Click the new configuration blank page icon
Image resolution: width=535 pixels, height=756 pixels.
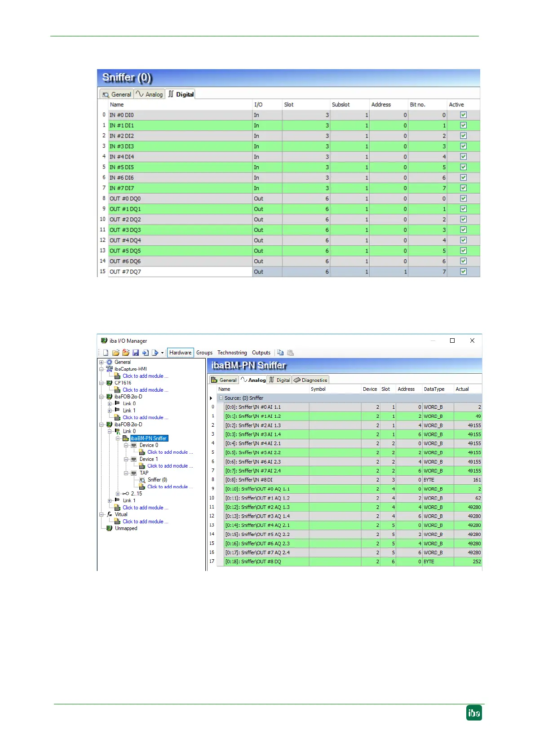pyautogui.click(x=106, y=353)
